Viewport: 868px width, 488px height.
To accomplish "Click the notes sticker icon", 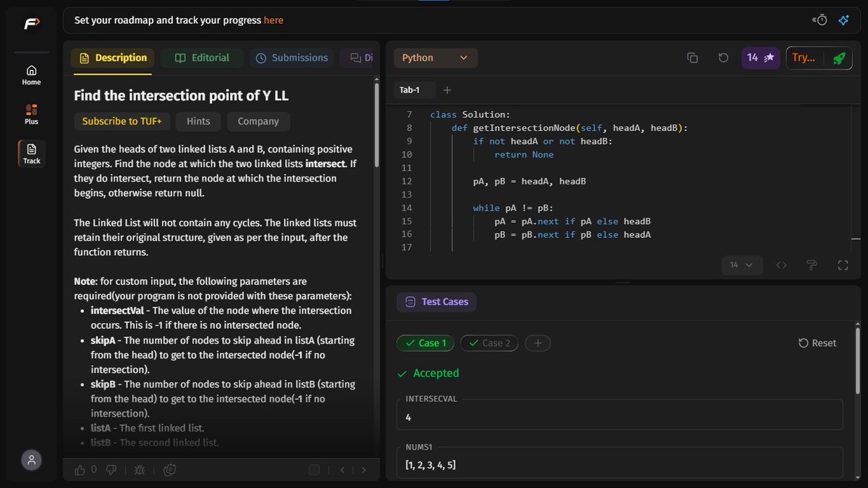I will [170, 470].
